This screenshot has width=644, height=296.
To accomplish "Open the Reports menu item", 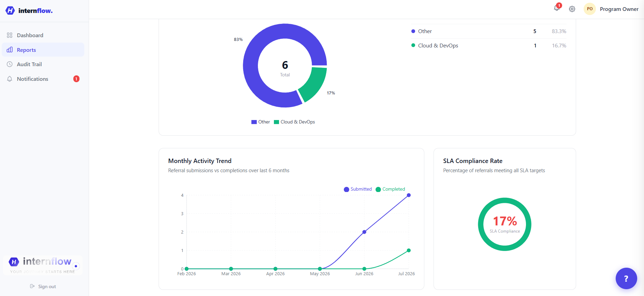I will click(x=43, y=50).
